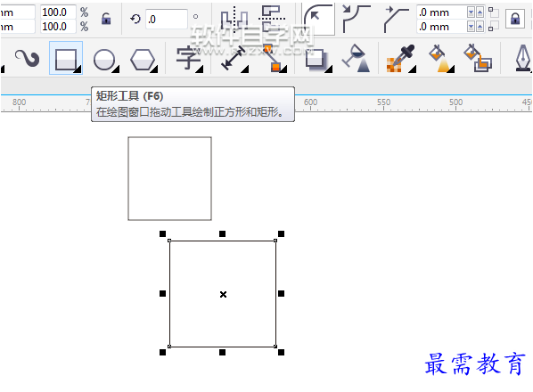Click the lower corner radius .0 mm field
The width and height of the screenshot is (533, 392).
tap(441, 27)
